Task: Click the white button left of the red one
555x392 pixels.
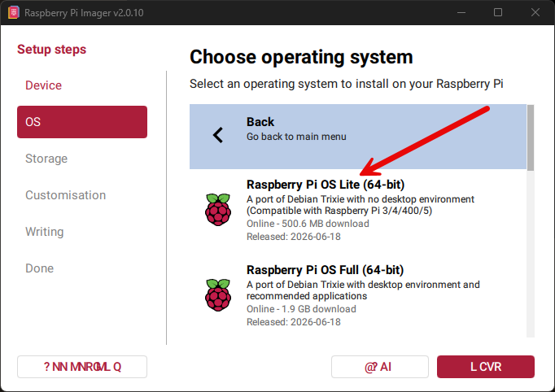Action: pyautogui.click(x=380, y=367)
